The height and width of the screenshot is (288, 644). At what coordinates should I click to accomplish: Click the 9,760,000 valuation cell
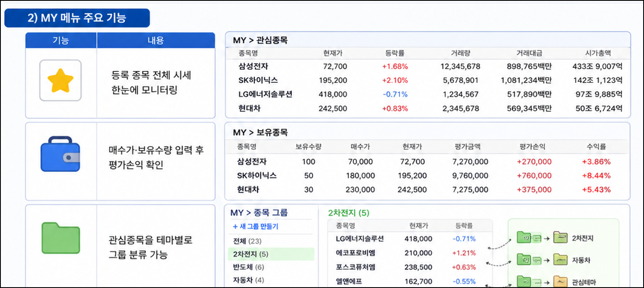pyautogui.click(x=470, y=176)
